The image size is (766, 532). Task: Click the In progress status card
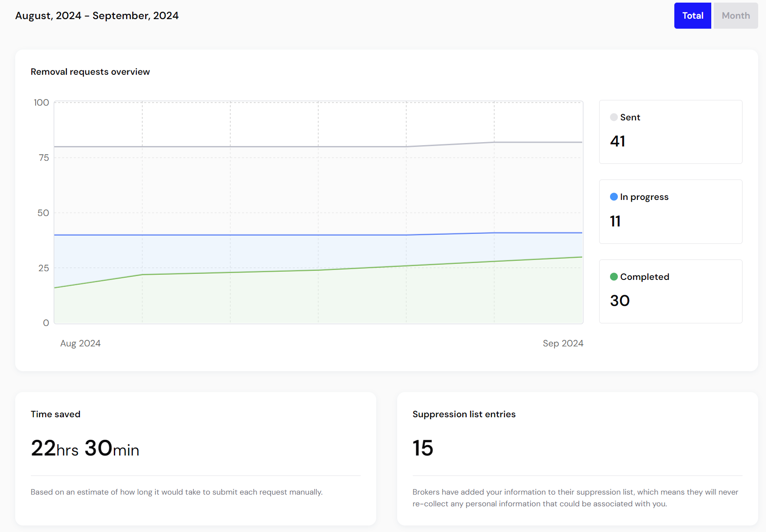pyautogui.click(x=670, y=212)
